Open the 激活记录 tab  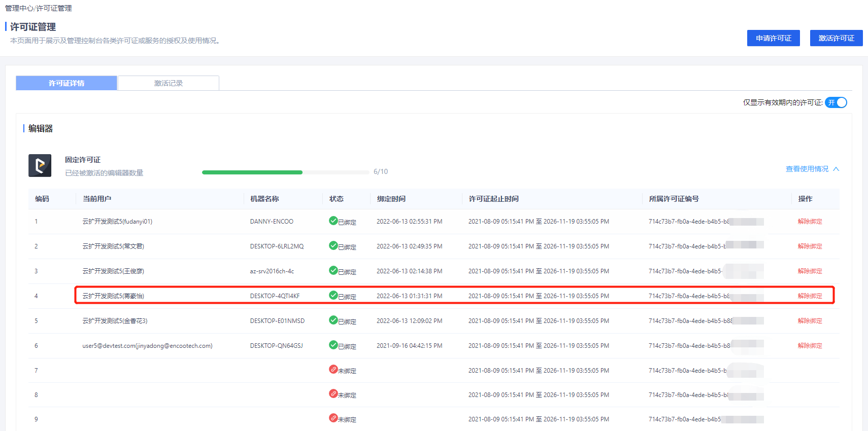[x=169, y=83]
